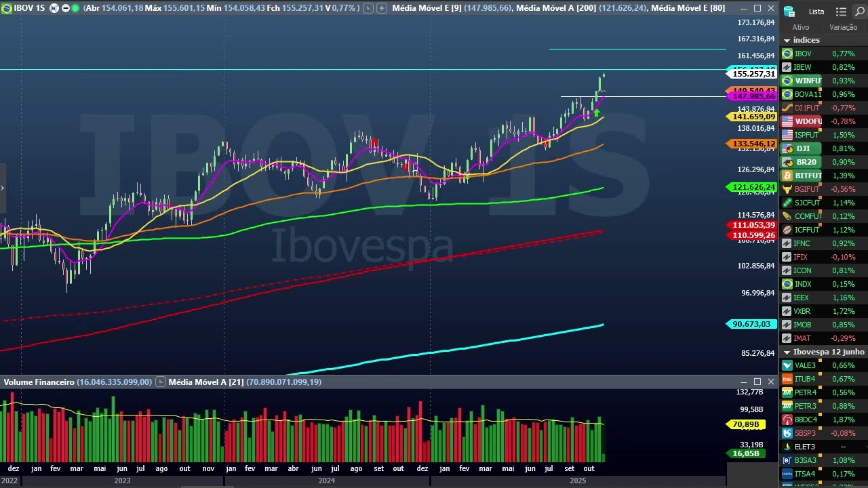Select the ICON asset row
The image size is (868, 488).
tap(824, 270)
